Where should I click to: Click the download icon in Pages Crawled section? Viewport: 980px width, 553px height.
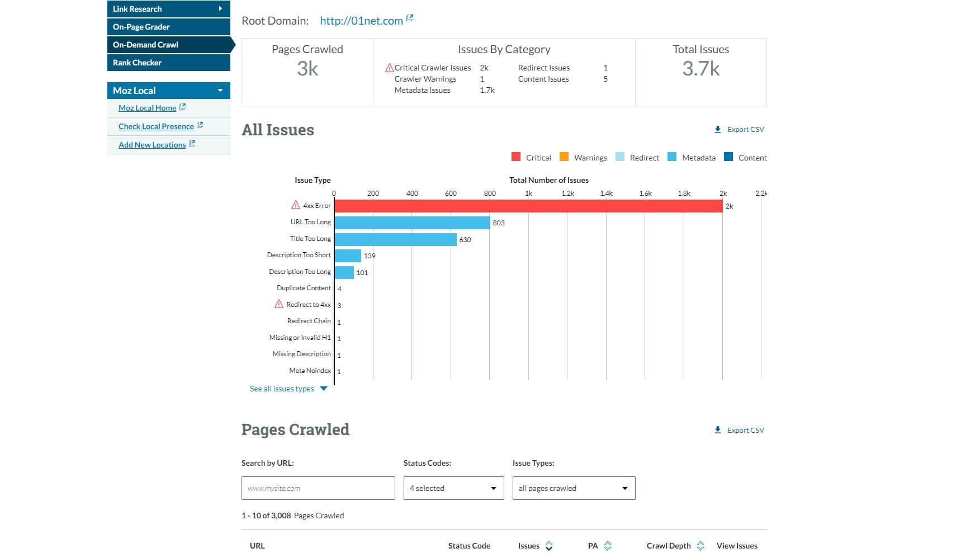point(718,430)
